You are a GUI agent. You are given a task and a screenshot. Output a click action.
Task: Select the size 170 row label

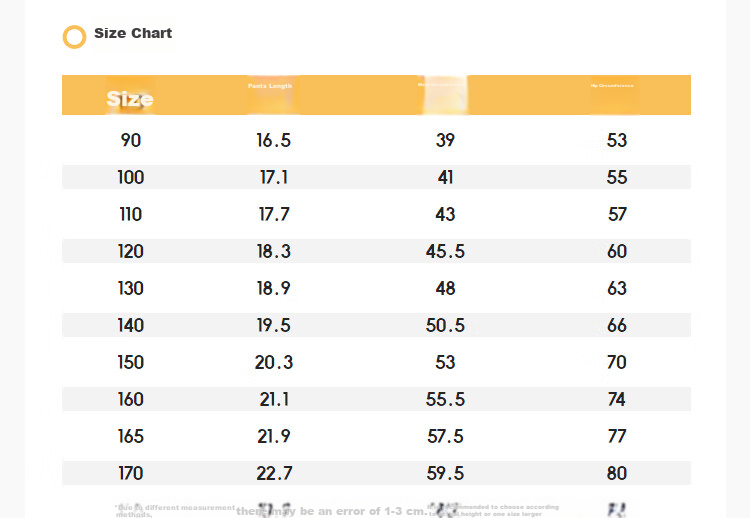[x=131, y=474]
